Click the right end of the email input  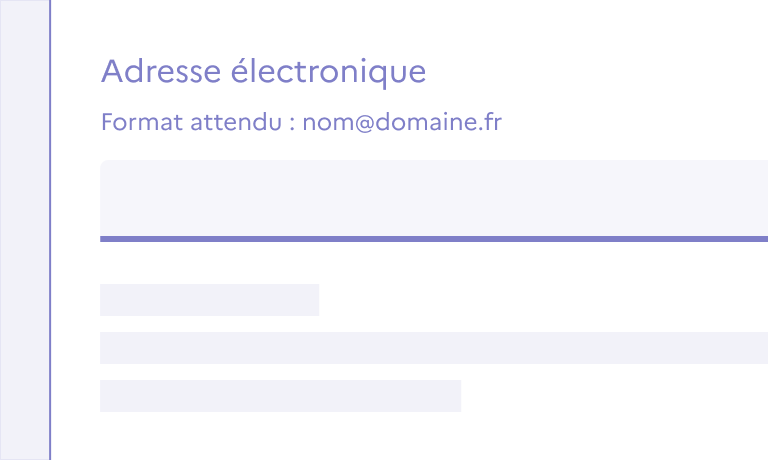coord(757,198)
